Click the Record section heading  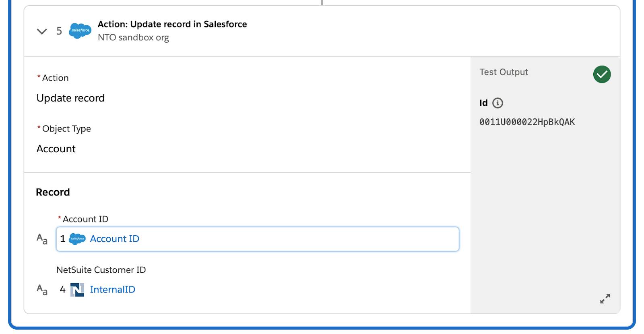(53, 192)
